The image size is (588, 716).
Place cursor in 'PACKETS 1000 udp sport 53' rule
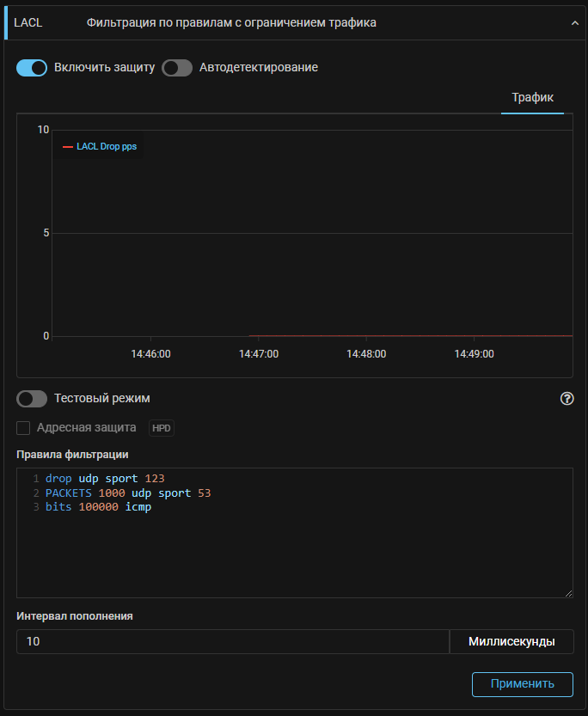pos(127,493)
